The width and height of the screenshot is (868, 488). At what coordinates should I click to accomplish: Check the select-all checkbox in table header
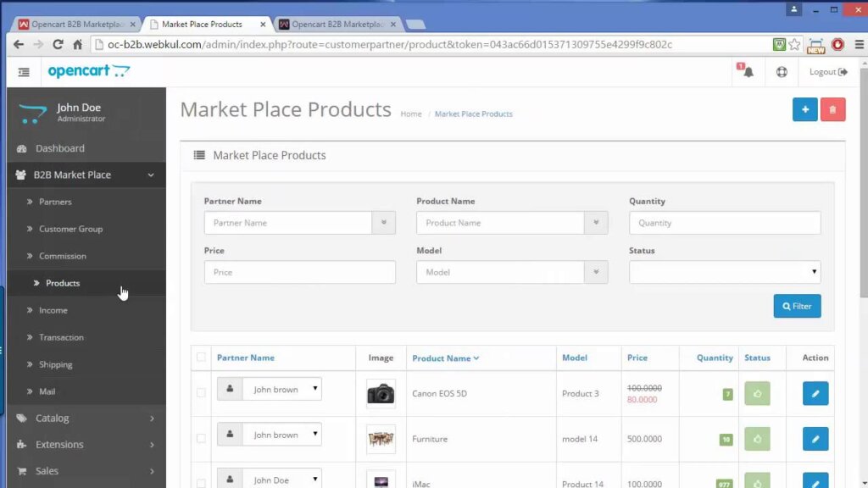pyautogui.click(x=201, y=358)
